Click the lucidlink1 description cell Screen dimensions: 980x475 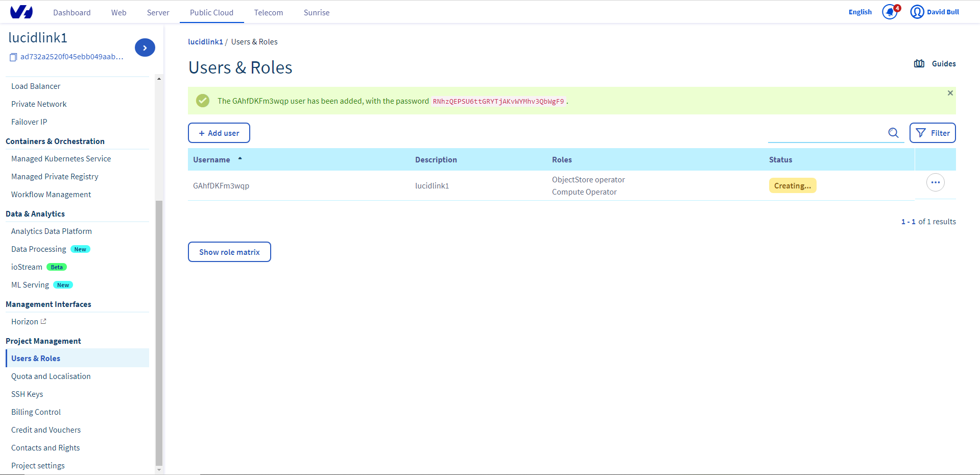tap(432, 186)
